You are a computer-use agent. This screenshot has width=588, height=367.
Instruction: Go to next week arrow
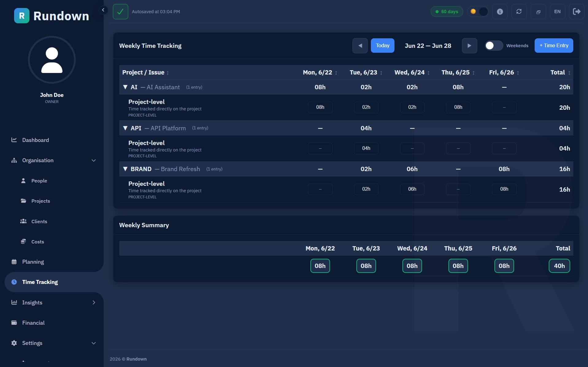[469, 46]
